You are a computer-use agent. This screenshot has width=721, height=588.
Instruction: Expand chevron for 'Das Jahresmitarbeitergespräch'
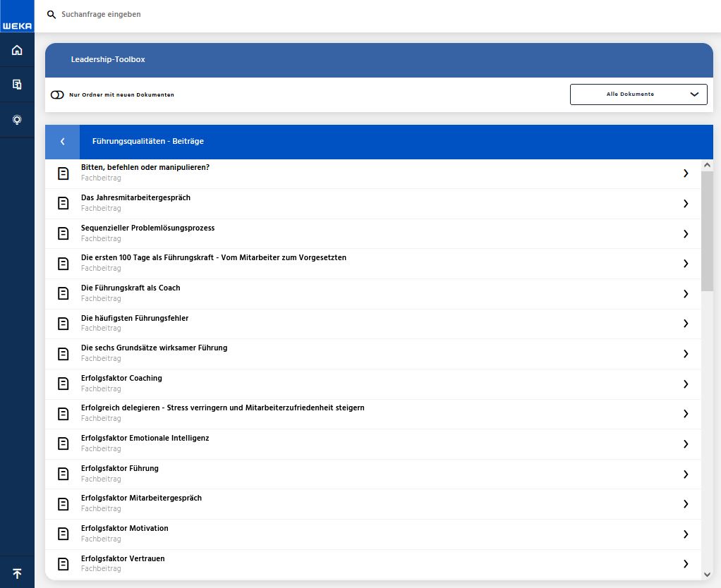[685, 204]
